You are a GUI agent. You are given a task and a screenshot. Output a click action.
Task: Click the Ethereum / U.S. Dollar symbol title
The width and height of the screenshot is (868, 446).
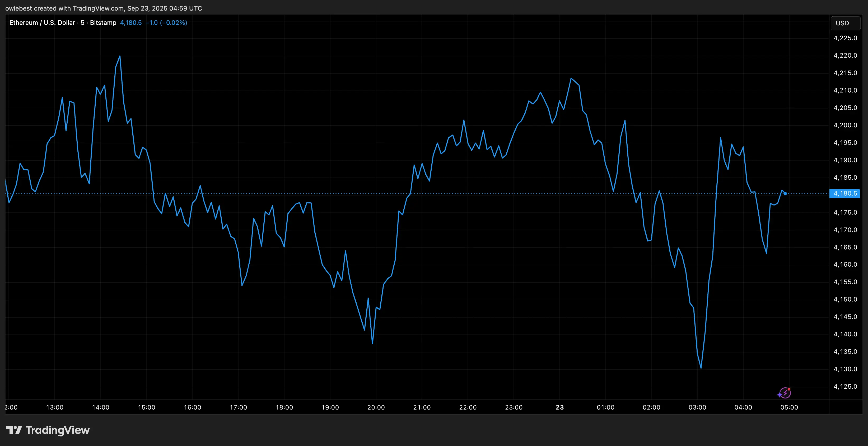(42, 22)
